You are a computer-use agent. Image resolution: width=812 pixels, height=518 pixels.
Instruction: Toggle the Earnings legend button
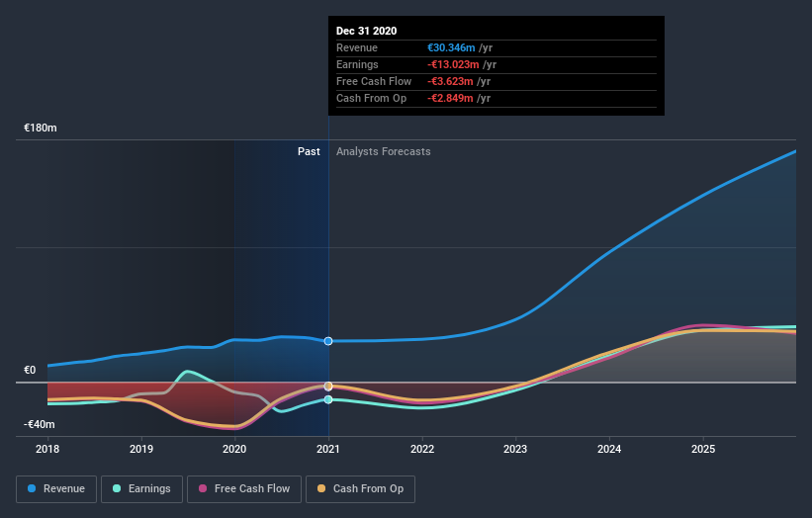[141, 489]
